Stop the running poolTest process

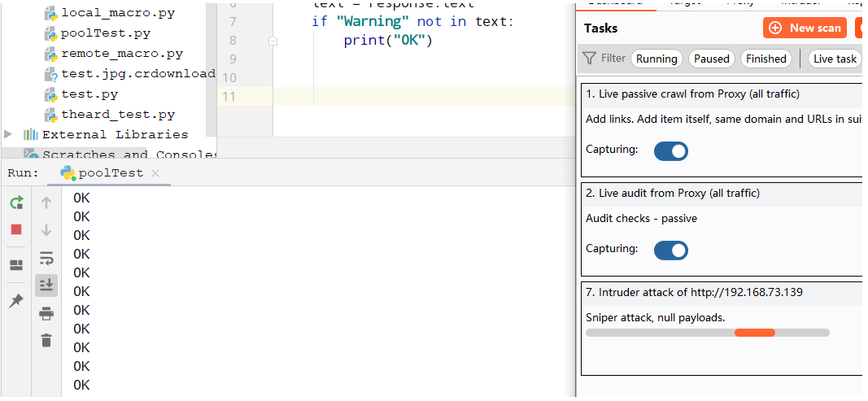tap(16, 229)
